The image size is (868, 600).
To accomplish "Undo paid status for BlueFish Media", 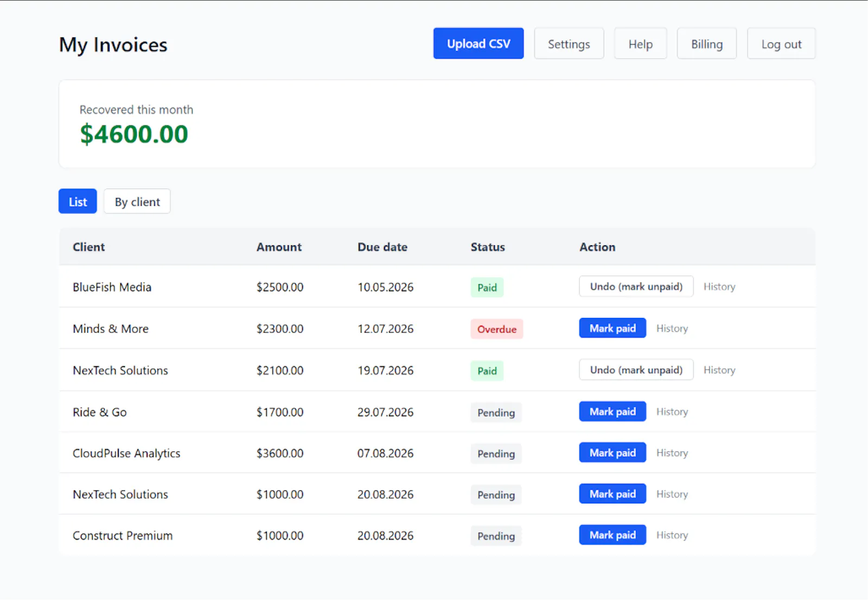I will 636,286.
